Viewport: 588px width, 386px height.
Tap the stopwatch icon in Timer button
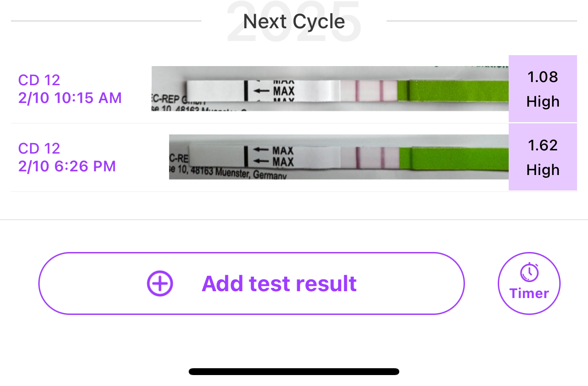click(529, 273)
